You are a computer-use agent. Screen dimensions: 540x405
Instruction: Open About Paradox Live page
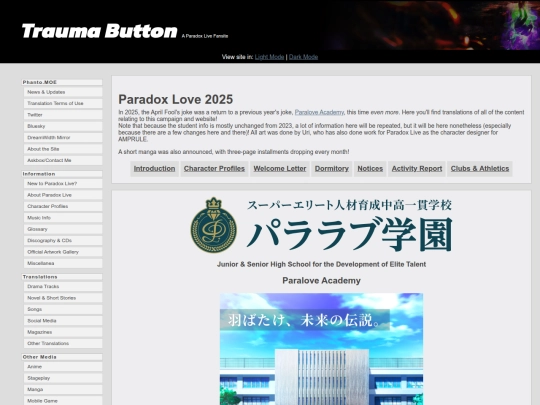(63, 195)
